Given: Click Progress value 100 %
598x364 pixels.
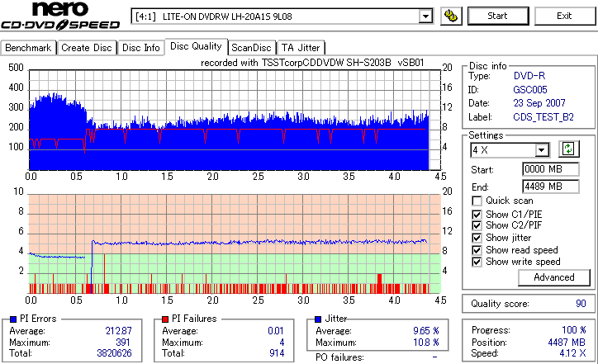Looking at the screenshot, I should click(x=574, y=330).
